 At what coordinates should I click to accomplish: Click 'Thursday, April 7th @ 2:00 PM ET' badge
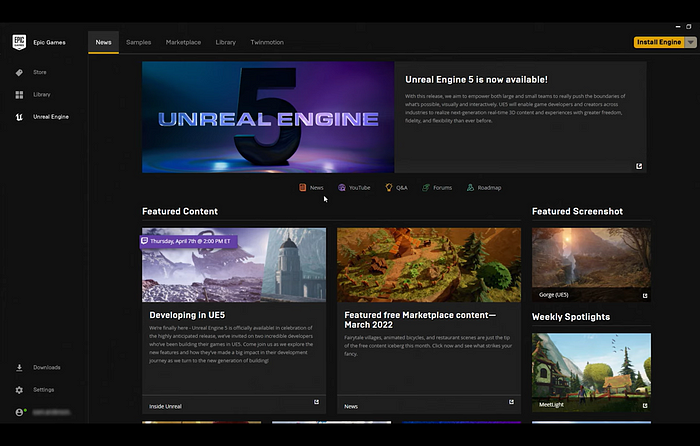point(189,241)
